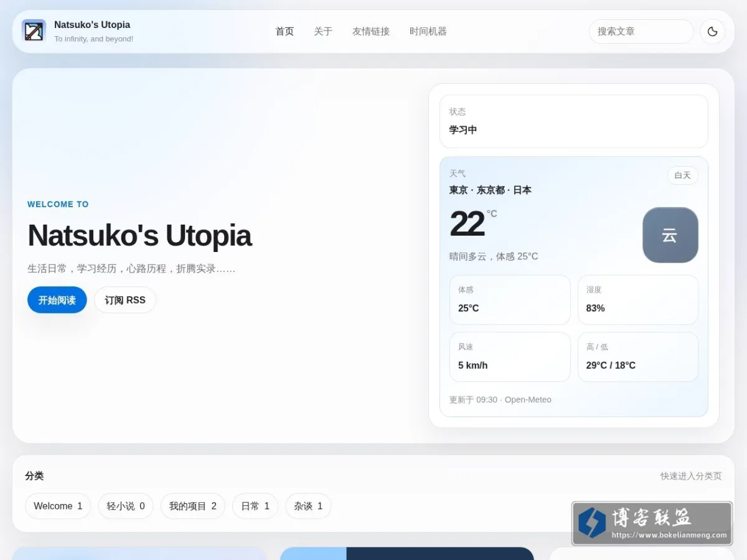
Task: Click the 更新于 09:30 · Open-Meteo text
Action: (500, 399)
